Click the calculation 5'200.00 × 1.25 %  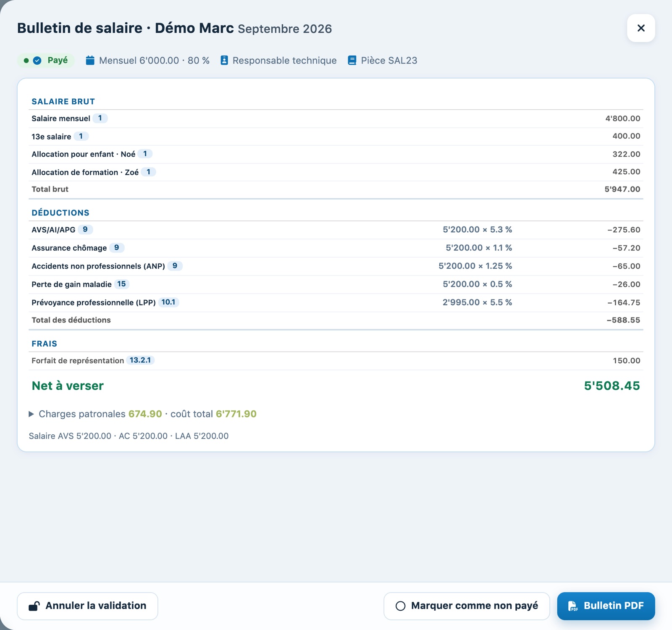click(475, 266)
